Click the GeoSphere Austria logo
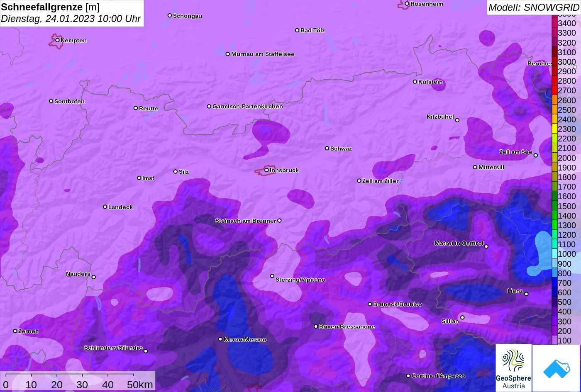The image size is (581, 392). tap(513, 368)
